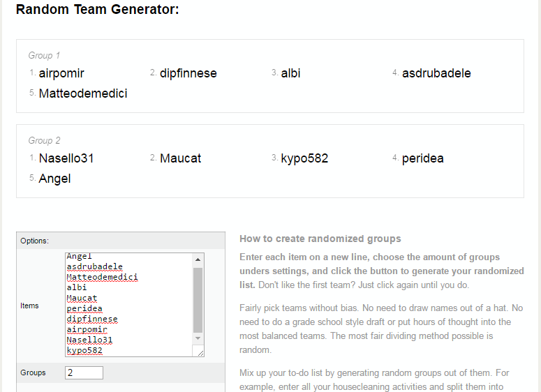Click 'dipfinnese' line in the Items textarea
The image size is (541, 392).
tap(92, 319)
